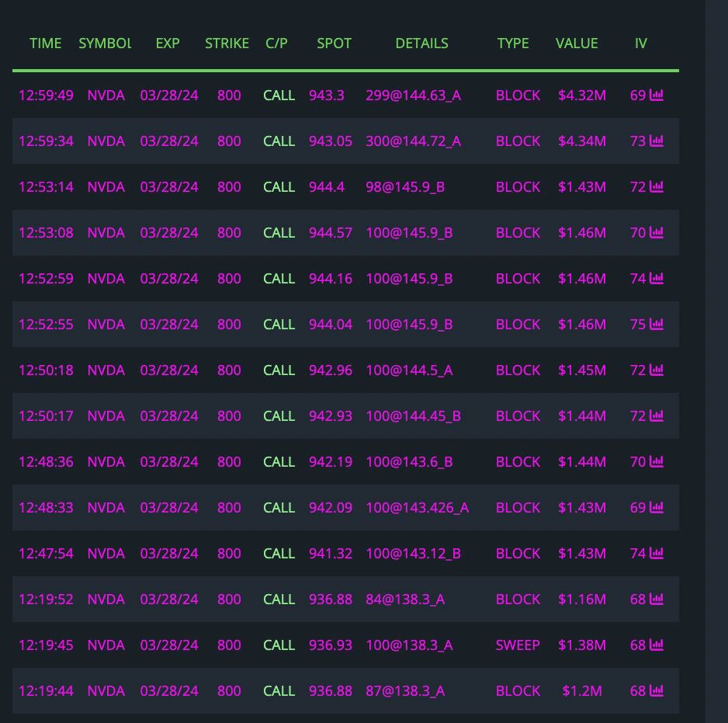
Task: Click details 299@144.63_A
Action: point(413,96)
